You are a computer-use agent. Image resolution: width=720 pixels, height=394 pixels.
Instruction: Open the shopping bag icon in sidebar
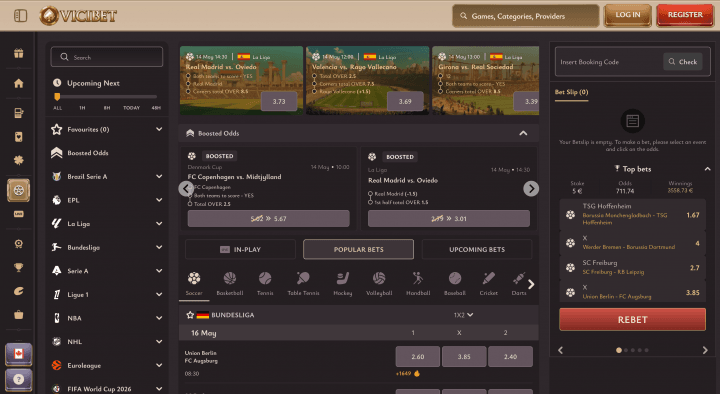18,315
